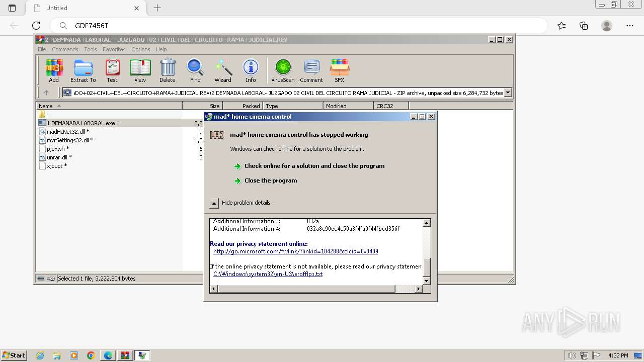Click the Start button

coord(14,355)
